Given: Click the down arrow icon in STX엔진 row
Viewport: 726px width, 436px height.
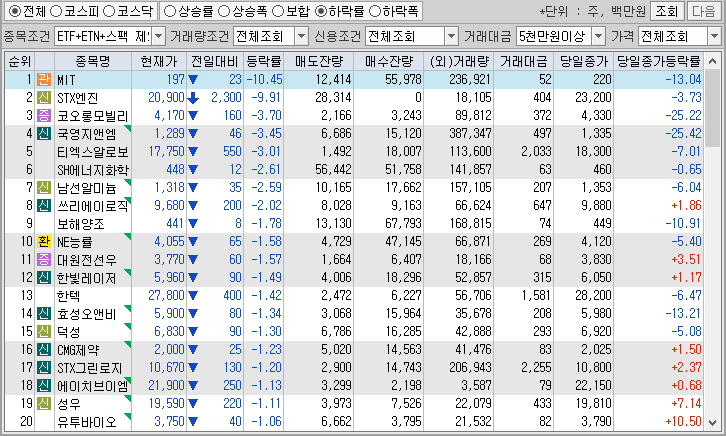Looking at the screenshot, I should (193, 98).
